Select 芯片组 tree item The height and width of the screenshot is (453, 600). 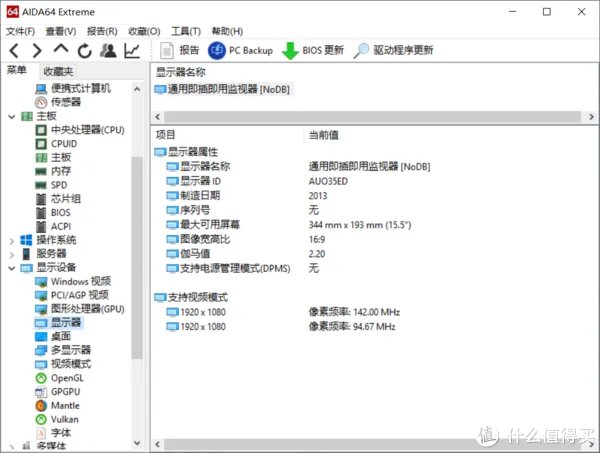tap(58, 199)
